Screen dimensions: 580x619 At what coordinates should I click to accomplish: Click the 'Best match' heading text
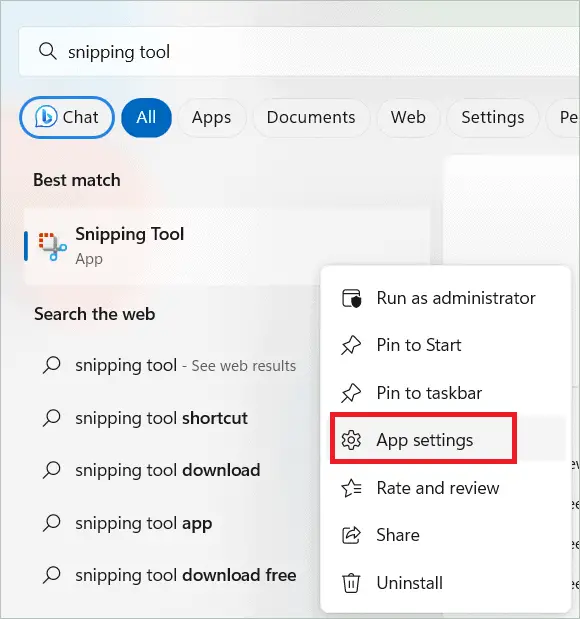pyautogui.click(x=77, y=180)
